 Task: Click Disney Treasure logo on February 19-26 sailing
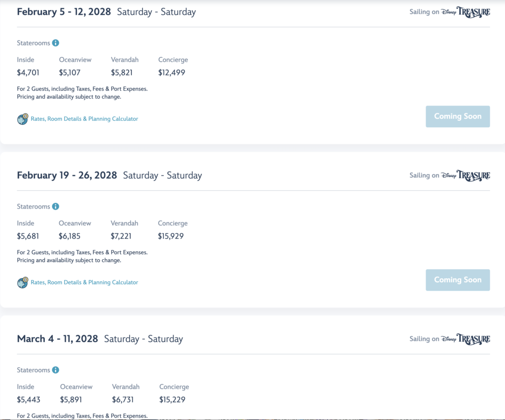coord(466,175)
